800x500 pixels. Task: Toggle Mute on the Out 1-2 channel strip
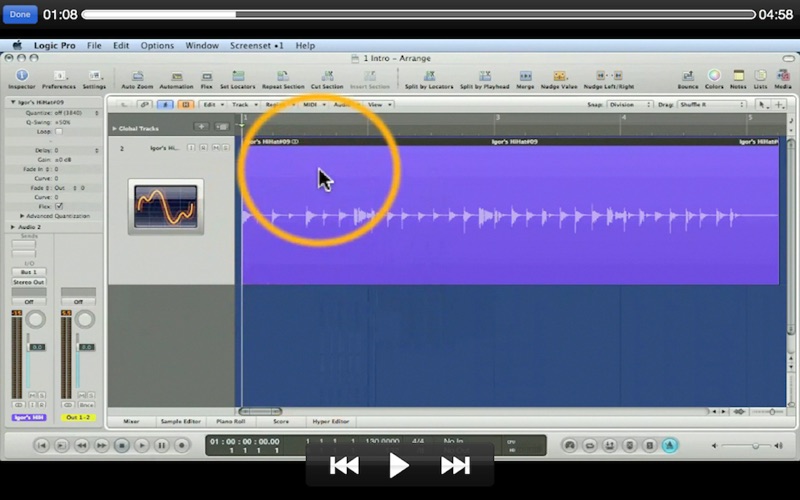(x=81, y=395)
